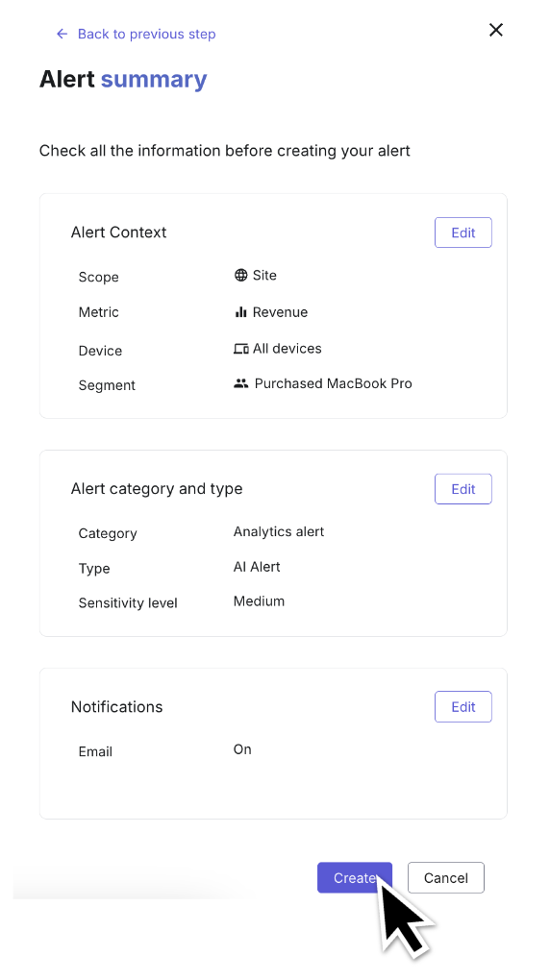
Task: Click the AI Alert type value
Action: 257,567
